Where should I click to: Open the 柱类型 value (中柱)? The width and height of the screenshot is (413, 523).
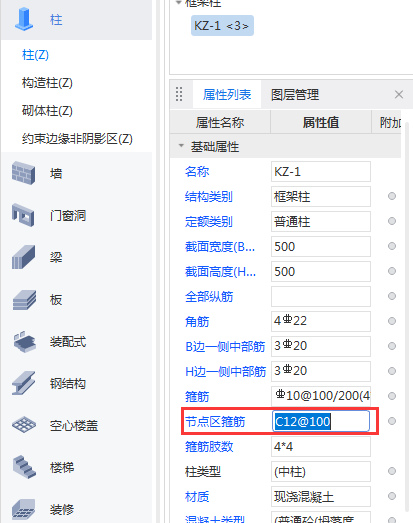point(321,472)
